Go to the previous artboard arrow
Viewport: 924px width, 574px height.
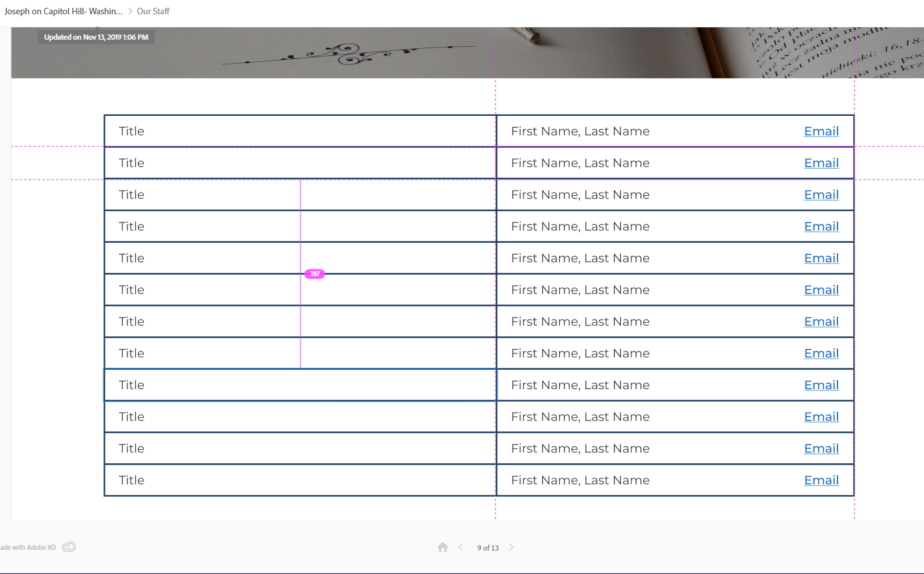click(461, 547)
